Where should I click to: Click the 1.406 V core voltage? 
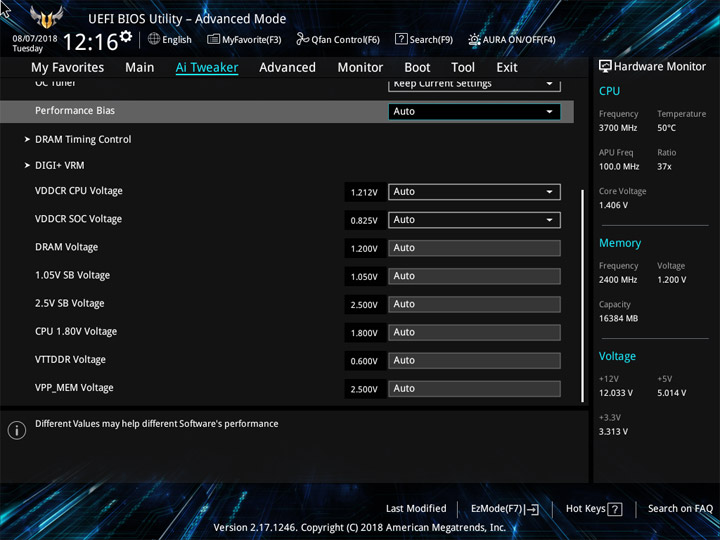[x=613, y=205]
